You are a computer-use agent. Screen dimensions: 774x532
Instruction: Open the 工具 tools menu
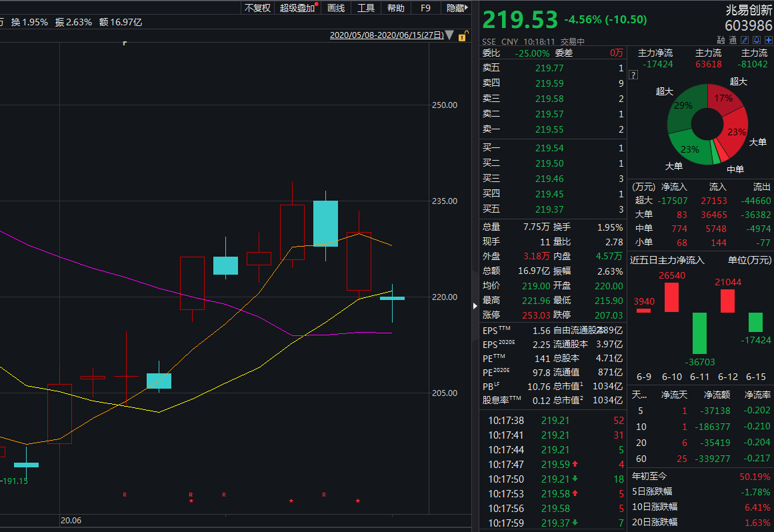(x=366, y=8)
